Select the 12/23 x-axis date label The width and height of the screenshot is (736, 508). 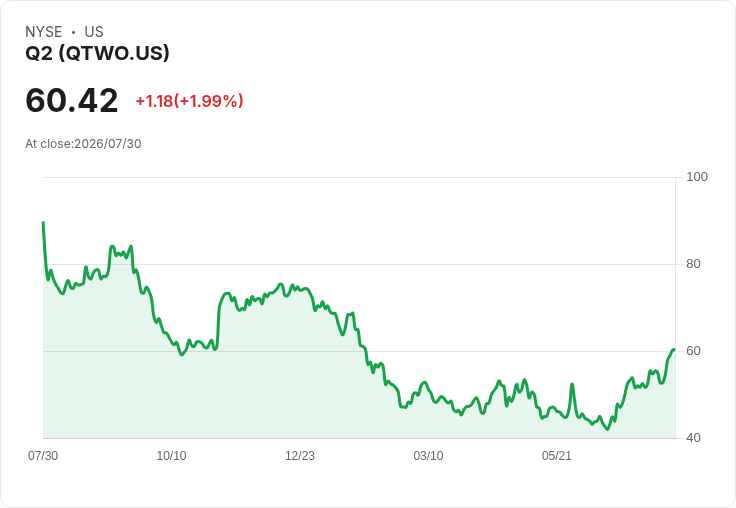pos(300,456)
